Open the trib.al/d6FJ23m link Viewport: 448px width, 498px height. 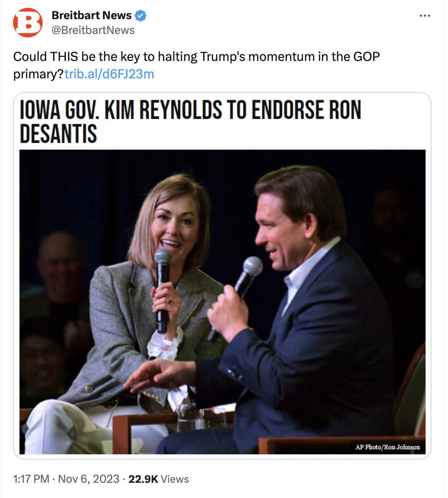(x=109, y=74)
